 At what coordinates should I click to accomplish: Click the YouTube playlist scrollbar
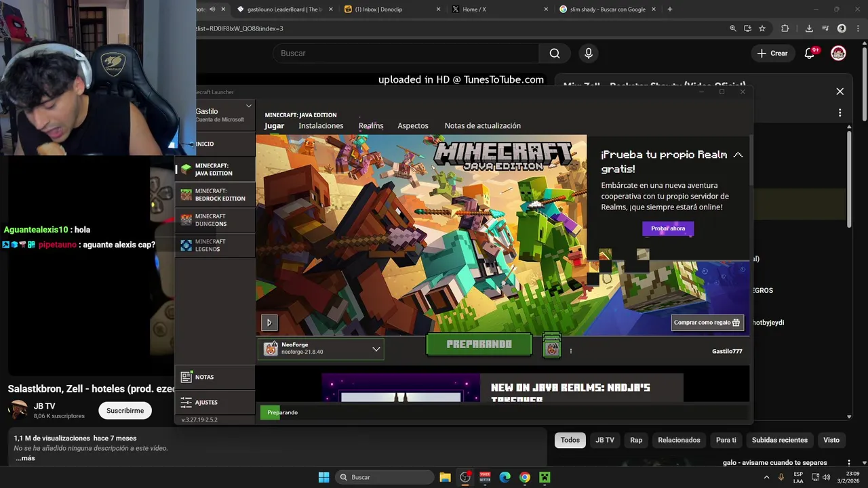pyautogui.click(x=849, y=180)
